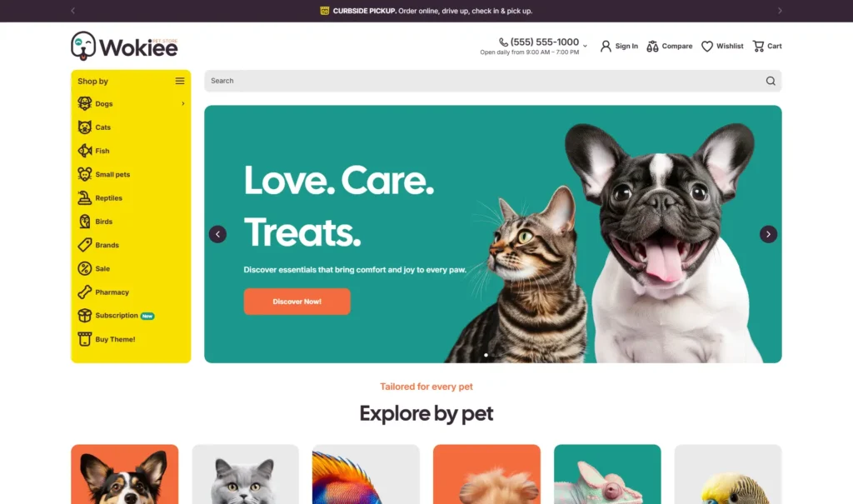This screenshot has width=853, height=504.
Task: Go to next hero slide arrow
Action: 768,234
